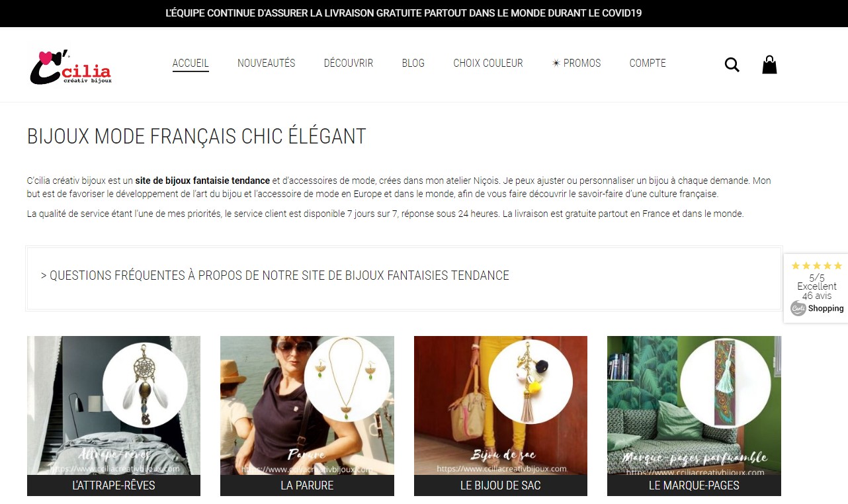Open the Compte menu
Image resolution: width=848 pixels, height=504 pixels.
point(648,63)
